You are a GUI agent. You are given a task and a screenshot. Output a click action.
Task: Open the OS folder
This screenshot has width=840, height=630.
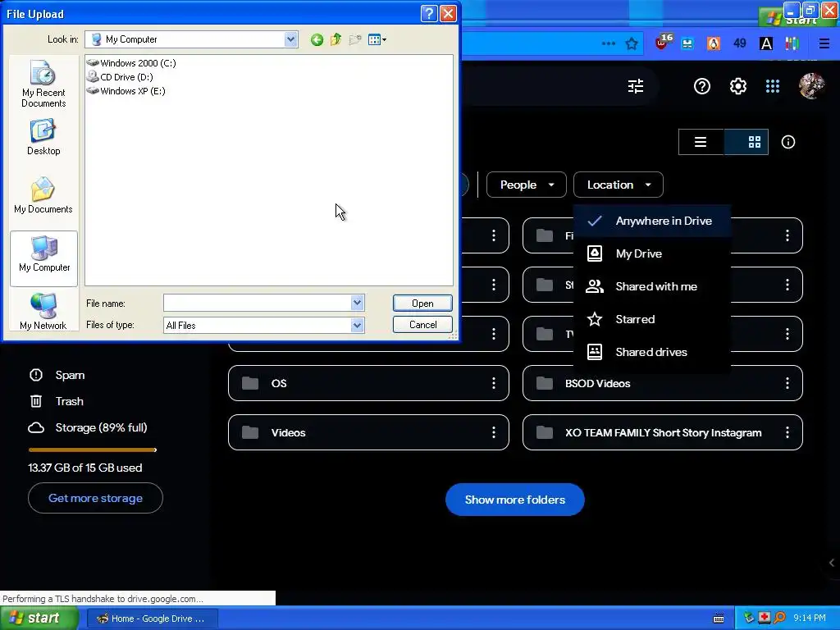coord(368,383)
